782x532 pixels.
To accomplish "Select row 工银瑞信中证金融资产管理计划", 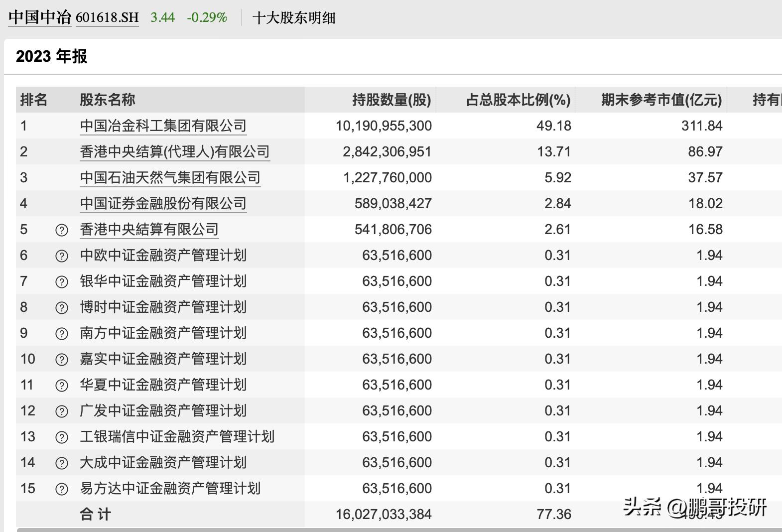I will coord(399,437).
